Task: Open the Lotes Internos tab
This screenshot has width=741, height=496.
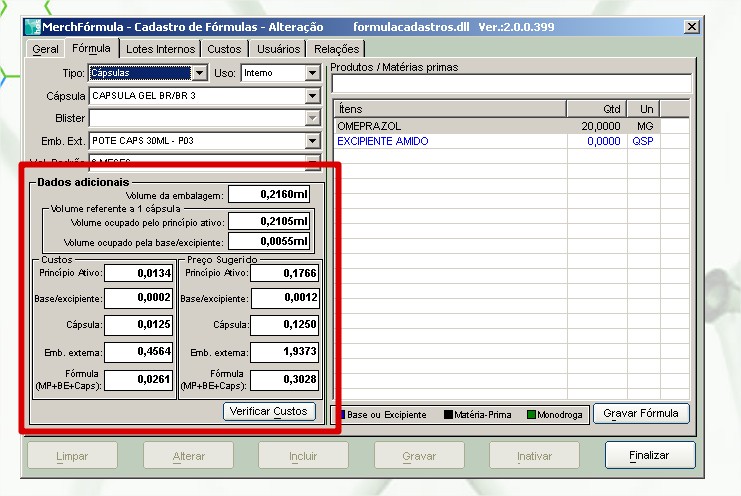Action: tap(162, 48)
